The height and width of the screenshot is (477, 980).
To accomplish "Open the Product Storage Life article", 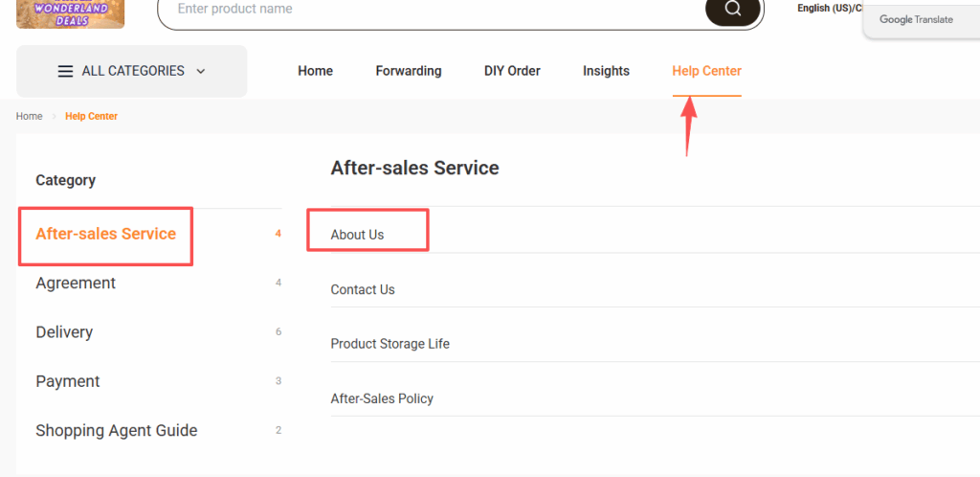I will click(x=390, y=344).
